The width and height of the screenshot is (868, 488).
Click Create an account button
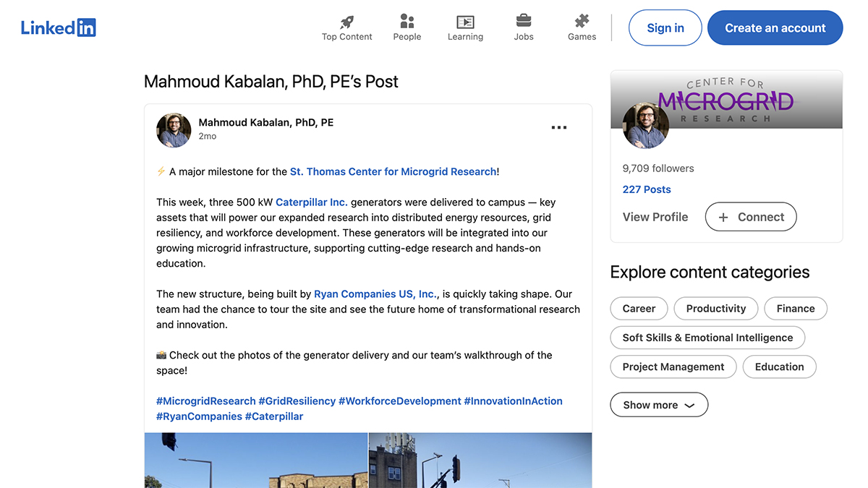pyautogui.click(x=775, y=28)
